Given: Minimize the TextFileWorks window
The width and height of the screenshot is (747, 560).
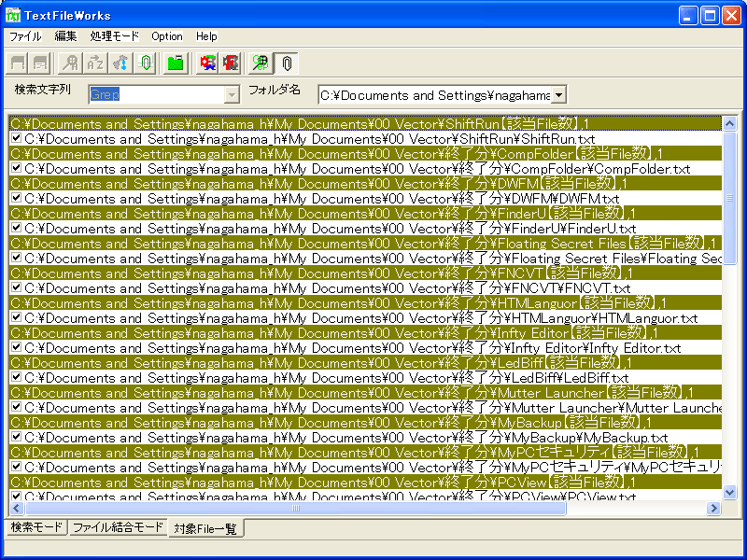Looking at the screenshot, I should tap(688, 16).
